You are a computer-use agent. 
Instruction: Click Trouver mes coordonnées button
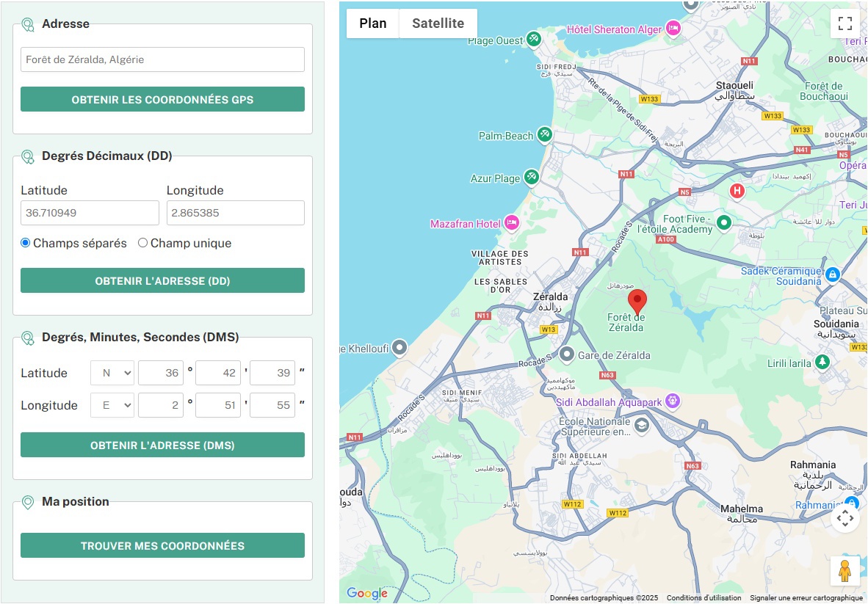163,545
